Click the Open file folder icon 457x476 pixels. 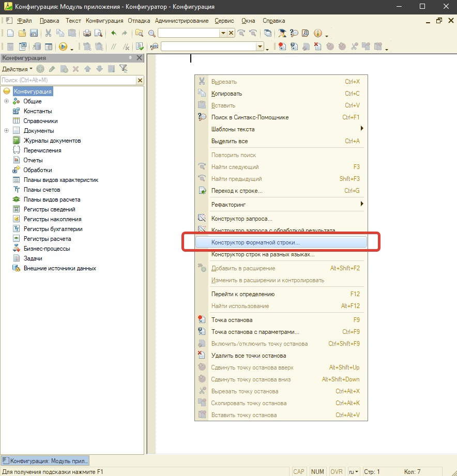22,33
